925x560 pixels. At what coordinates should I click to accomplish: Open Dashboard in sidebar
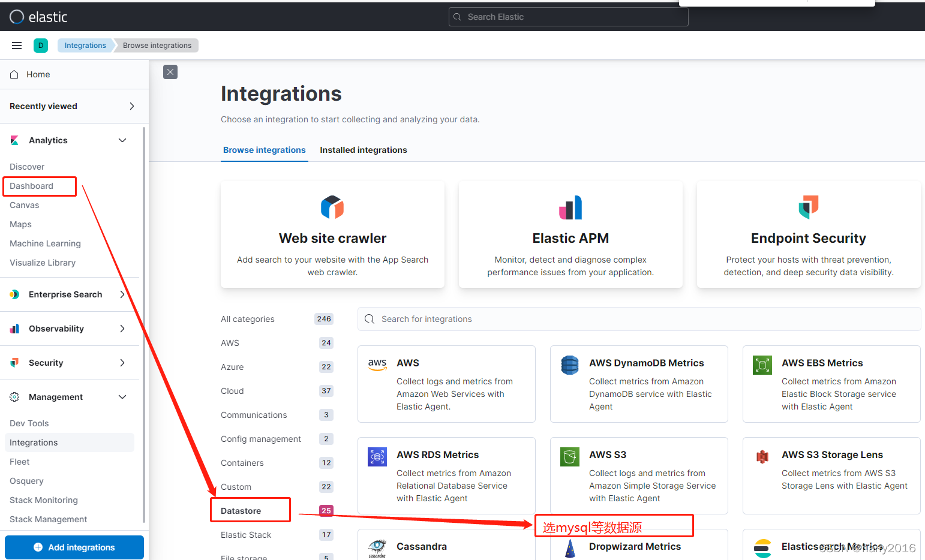tap(31, 186)
